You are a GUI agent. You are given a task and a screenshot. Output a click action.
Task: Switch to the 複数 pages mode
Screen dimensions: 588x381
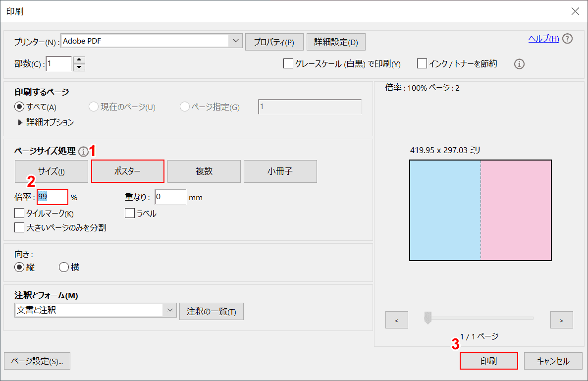pyautogui.click(x=204, y=171)
